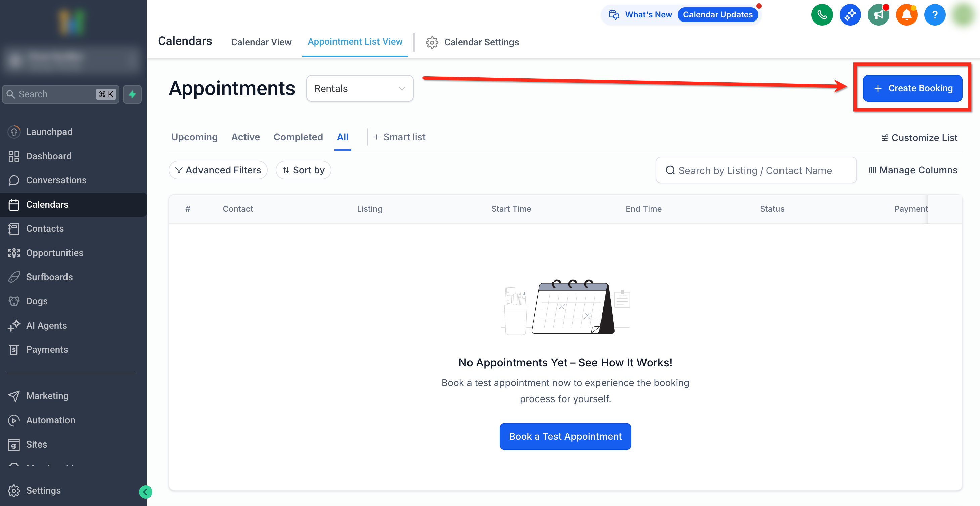
Task: Click the green lightning bolt quick actions icon
Action: 132,94
